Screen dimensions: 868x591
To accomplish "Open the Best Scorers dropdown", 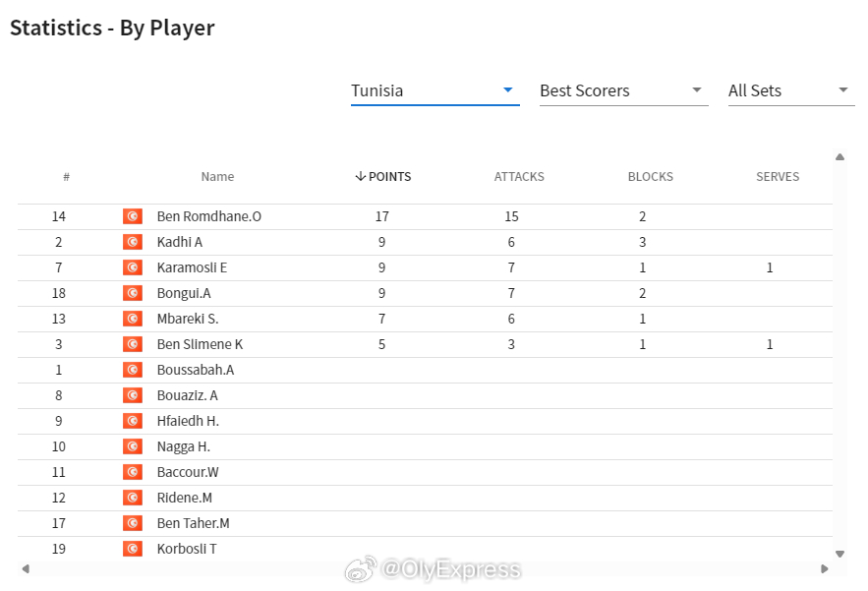I will (624, 90).
